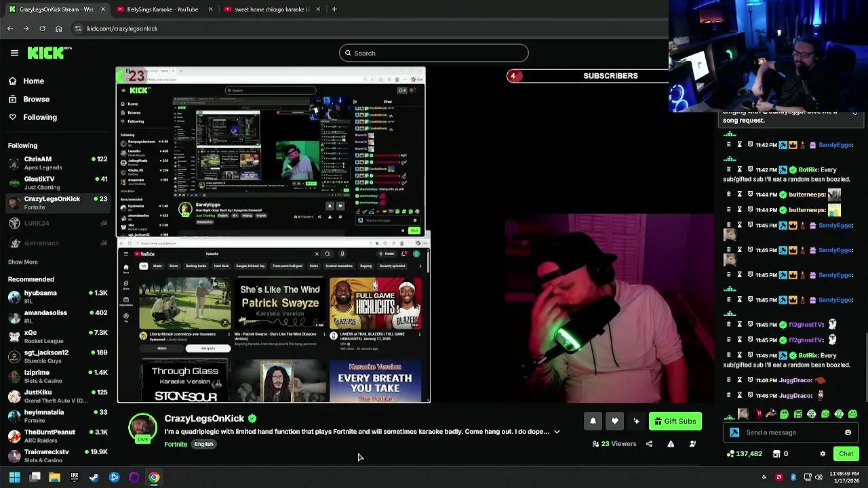Open GlostikTV channel in Following list

[58, 183]
